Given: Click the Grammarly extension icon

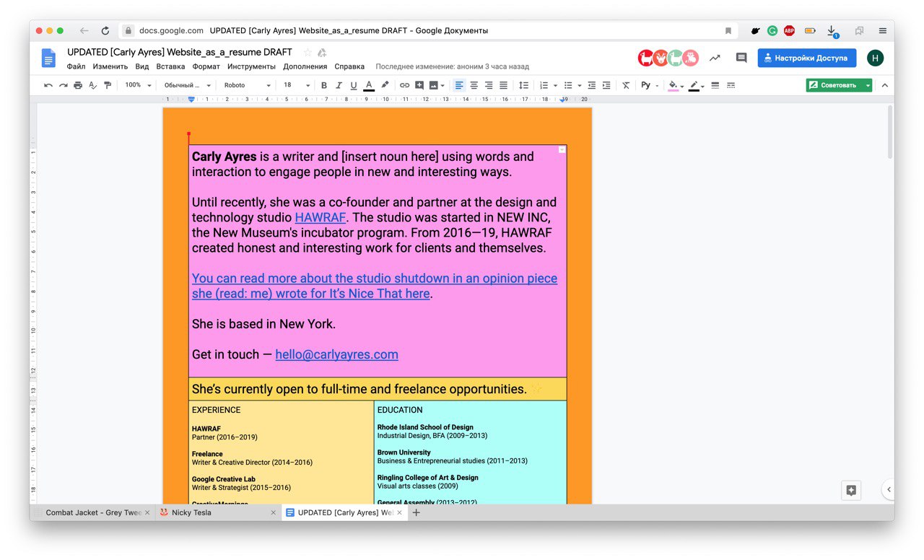Looking at the screenshot, I should click(x=772, y=31).
